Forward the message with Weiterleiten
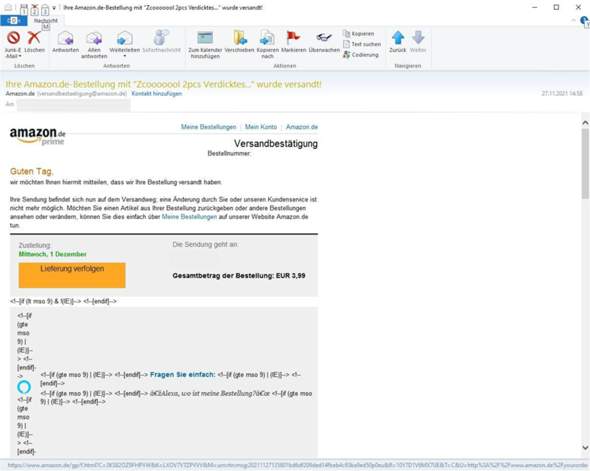The image size is (590, 471). click(x=125, y=42)
